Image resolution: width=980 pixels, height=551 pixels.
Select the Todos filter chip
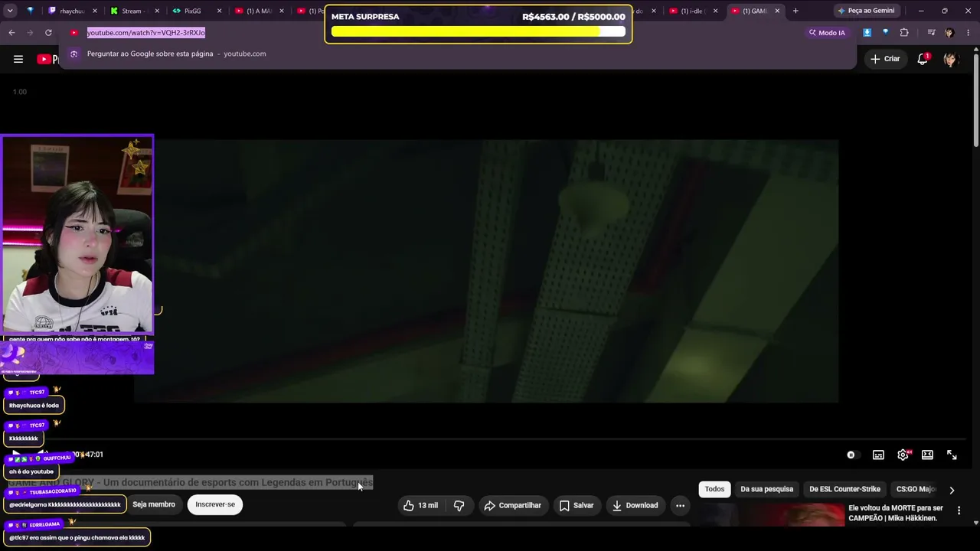714,489
